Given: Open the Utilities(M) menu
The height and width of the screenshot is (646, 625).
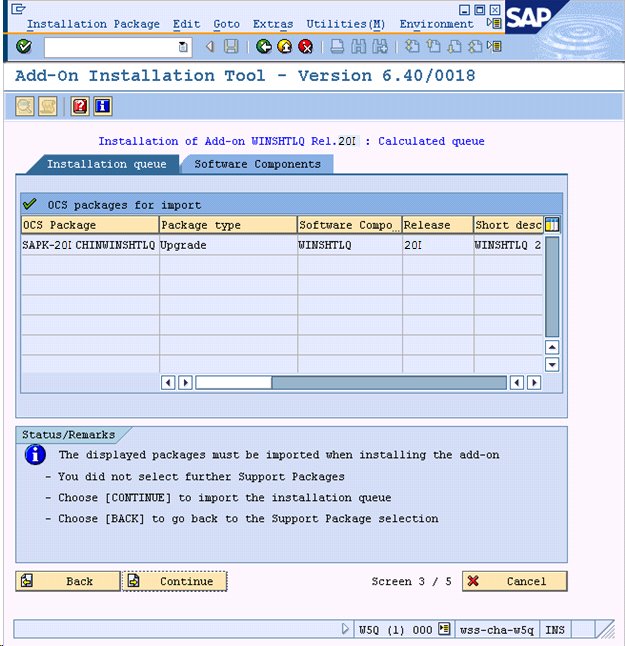Looking at the screenshot, I should (x=346, y=24).
